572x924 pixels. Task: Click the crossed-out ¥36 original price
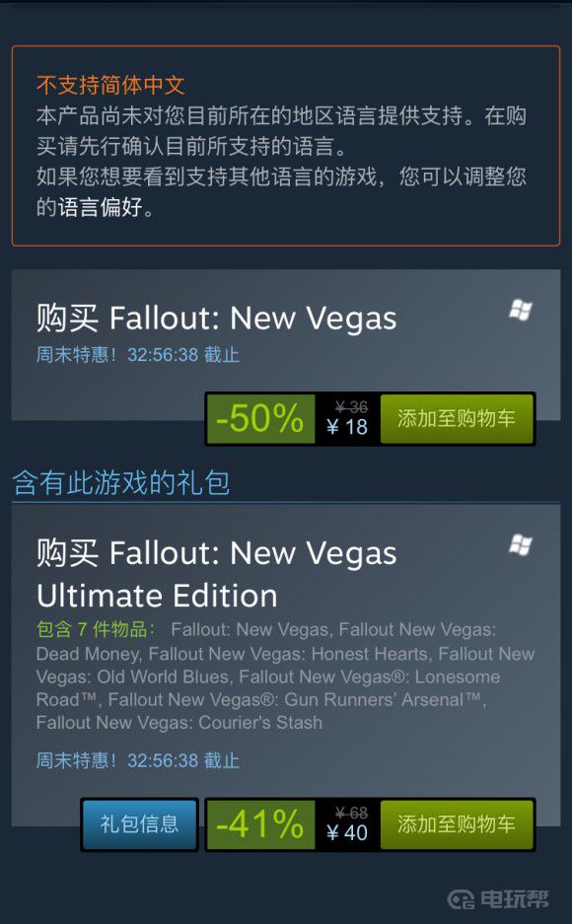352,406
